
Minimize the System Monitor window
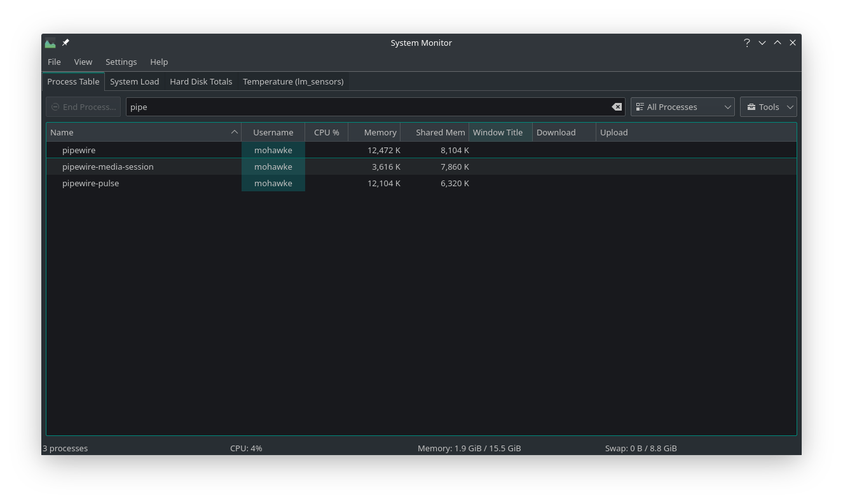pyautogui.click(x=762, y=43)
